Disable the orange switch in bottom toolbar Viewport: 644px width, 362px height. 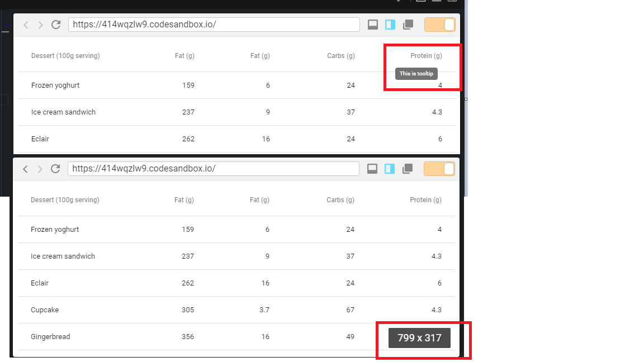(x=440, y=168)
